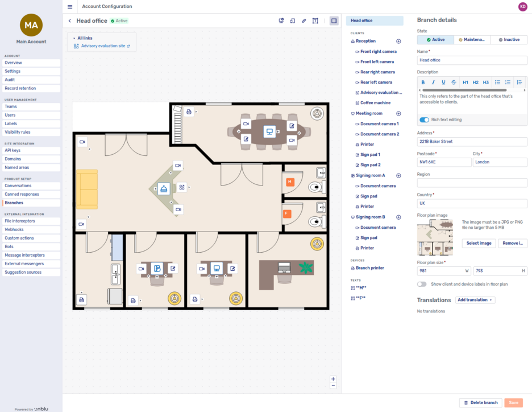The width and height of the screenshot is (532, 412).
Task: Click the add device icon in toolbar
Action: 293,20
